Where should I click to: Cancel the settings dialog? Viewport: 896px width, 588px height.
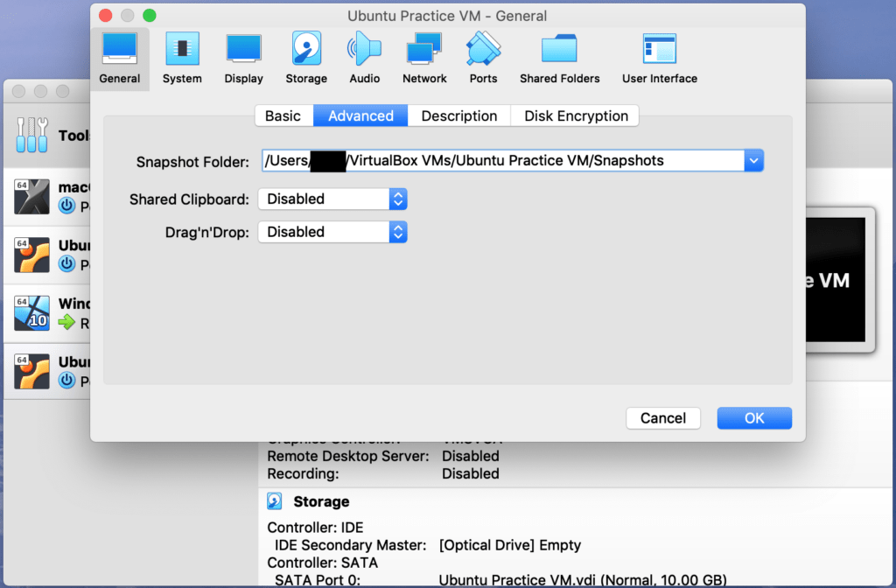pos(663,418)
